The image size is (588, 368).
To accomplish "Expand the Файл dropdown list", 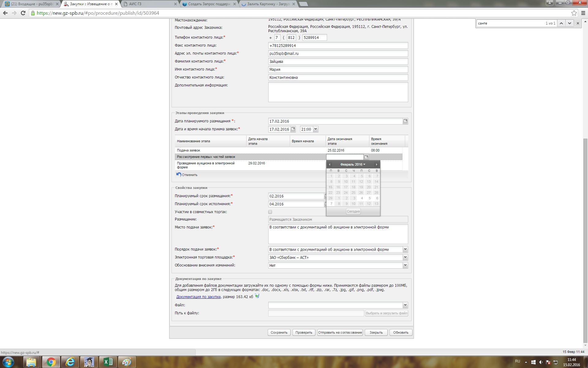I will [x=405, y=305].
